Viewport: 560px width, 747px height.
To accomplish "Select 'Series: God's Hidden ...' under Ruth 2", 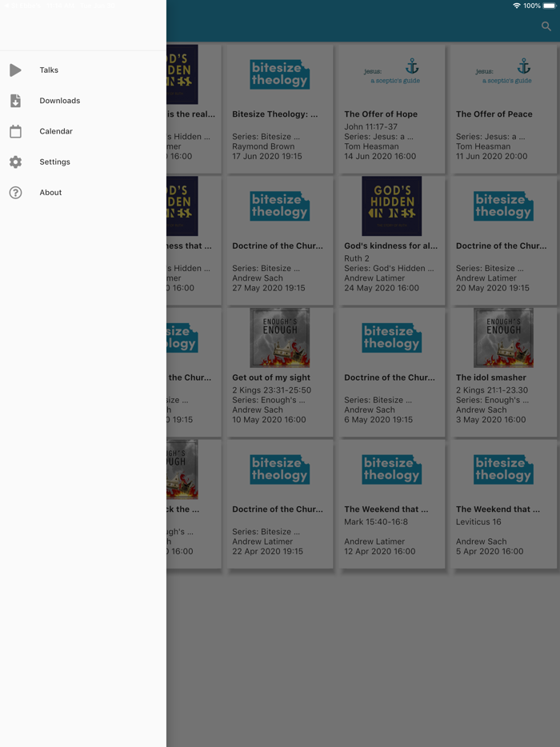I will 389,268.
